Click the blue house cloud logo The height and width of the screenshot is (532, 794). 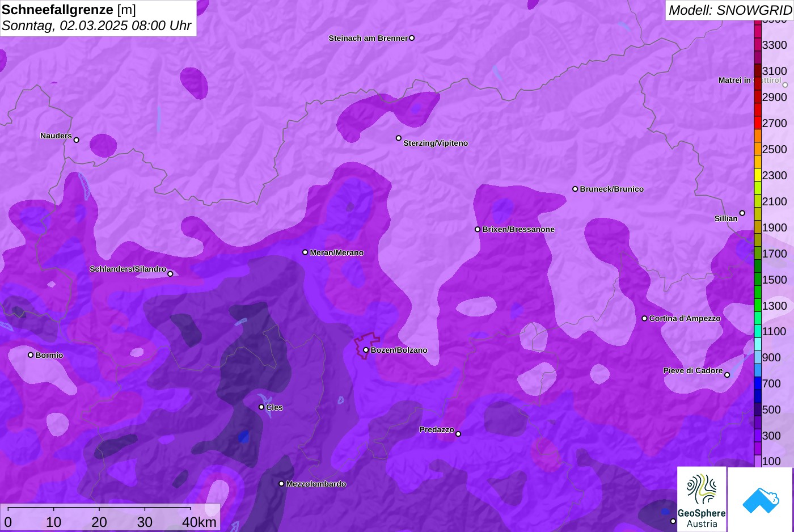tap(760, 499)
